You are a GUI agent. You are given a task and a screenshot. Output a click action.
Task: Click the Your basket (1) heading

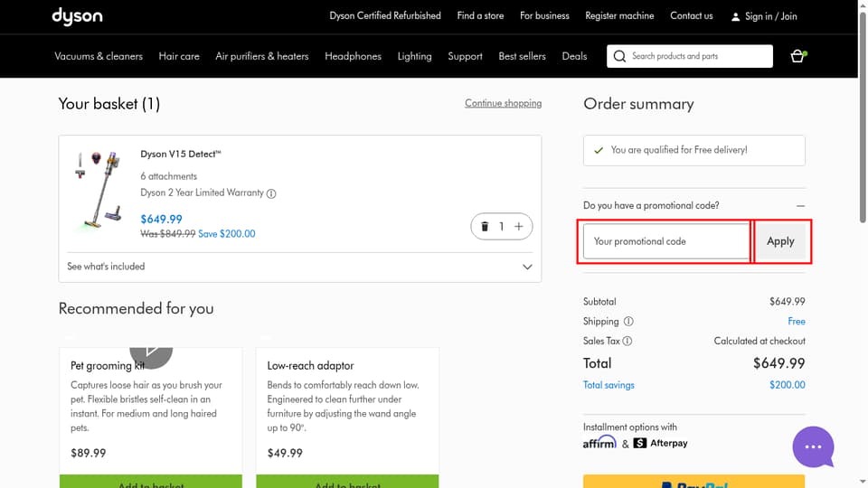(x=109, y=104)
